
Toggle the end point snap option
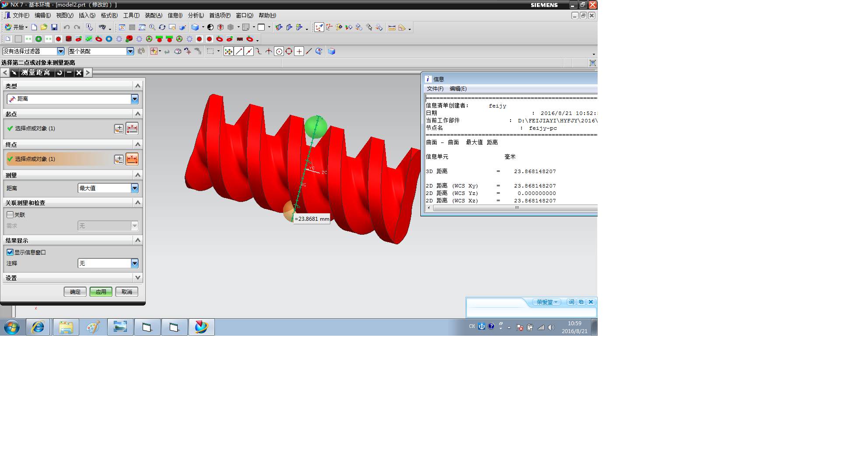click(238, 51)
